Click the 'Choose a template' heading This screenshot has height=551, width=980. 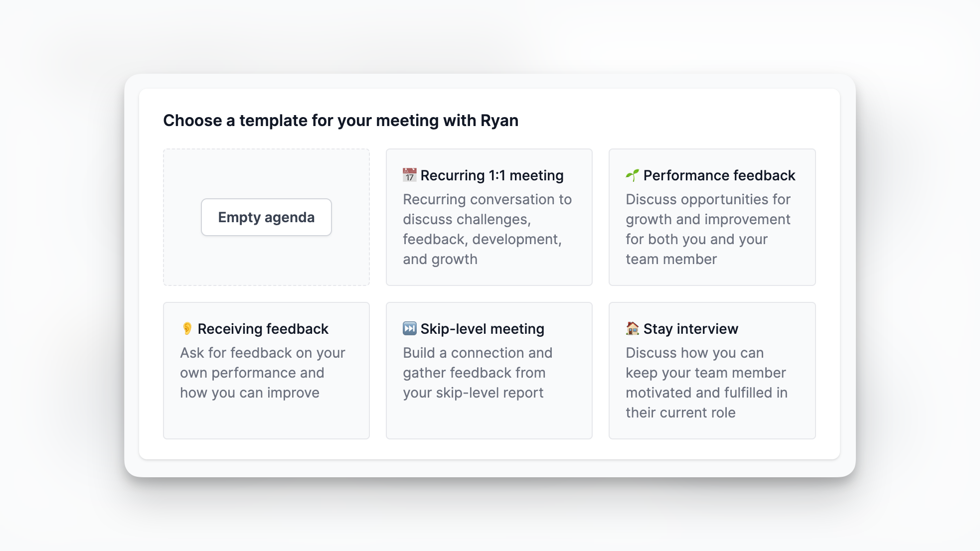(340, 121)
